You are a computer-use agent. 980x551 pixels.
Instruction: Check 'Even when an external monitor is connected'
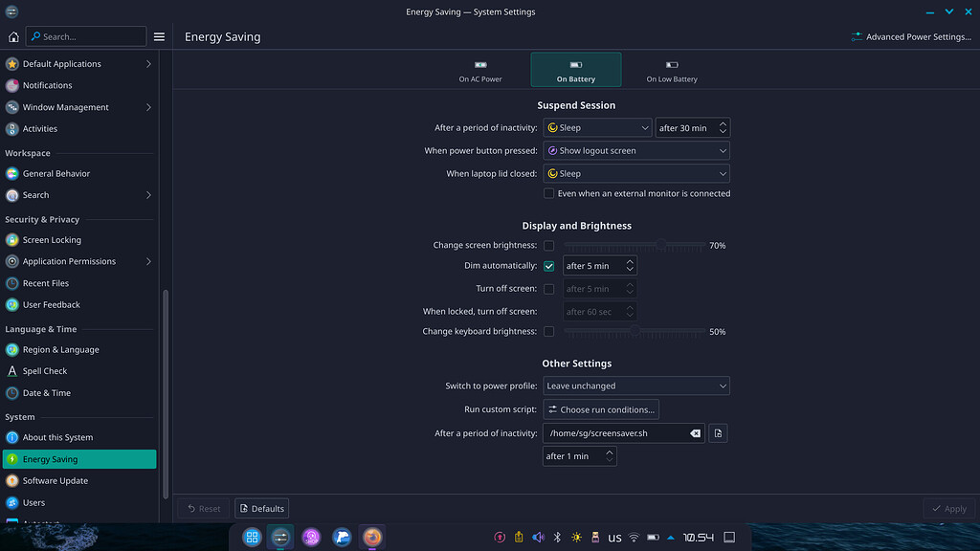coord(549,192)
